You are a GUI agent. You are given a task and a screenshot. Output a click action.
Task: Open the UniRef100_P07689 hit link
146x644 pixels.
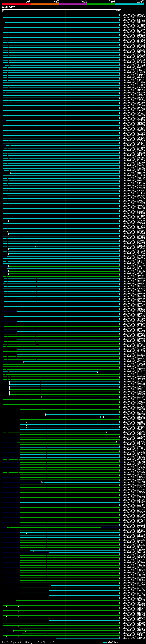133,25
